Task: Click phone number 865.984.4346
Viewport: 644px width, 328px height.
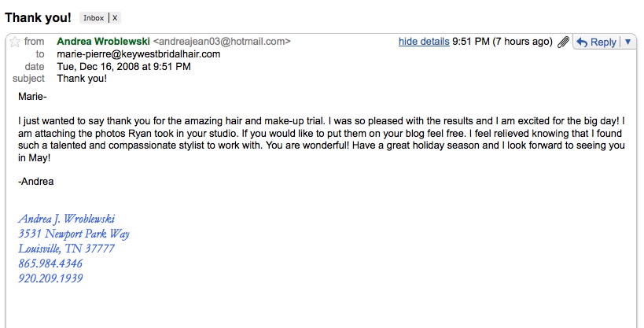Action: (x=50, y=264)
